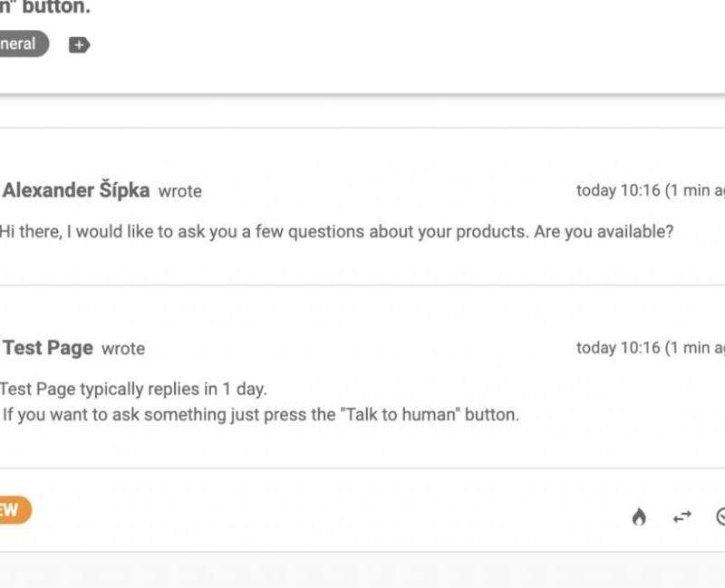Click the ticket subject heading at top
Image resolution: width=725 pixels, height=588 pixels.
pyautogui.click(x=45, y=7)
